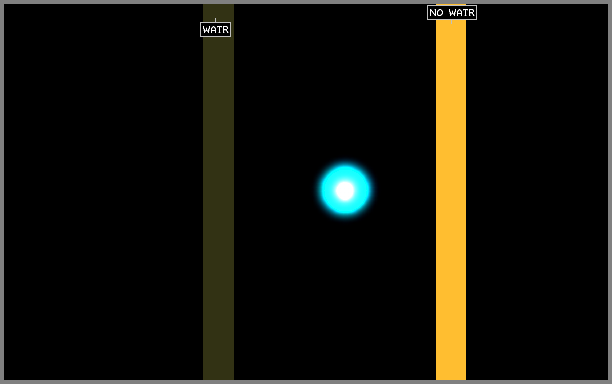The width and height of the screenshot is (612, 384).
Task: Click the NO WATR label box
Action: click(x=452, y=12)
